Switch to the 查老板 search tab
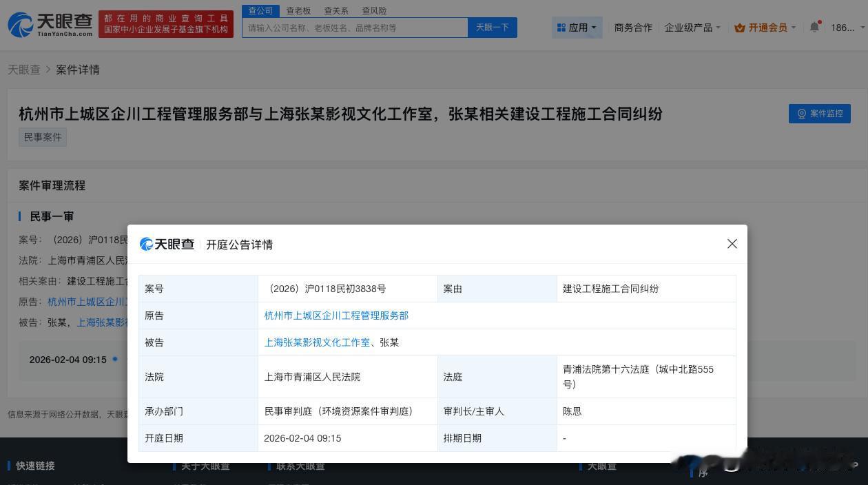Viewport: 868px width, 485px height. [x=298, y=10]
